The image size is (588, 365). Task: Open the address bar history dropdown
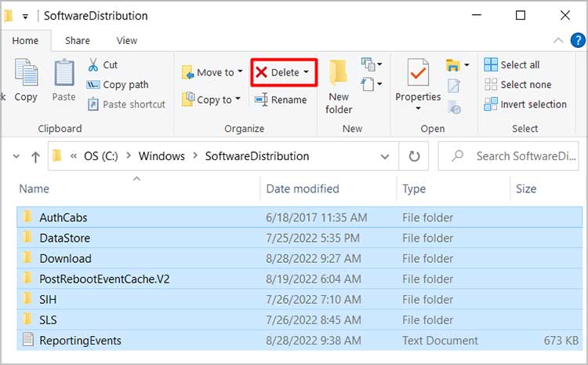click(385, 156)
